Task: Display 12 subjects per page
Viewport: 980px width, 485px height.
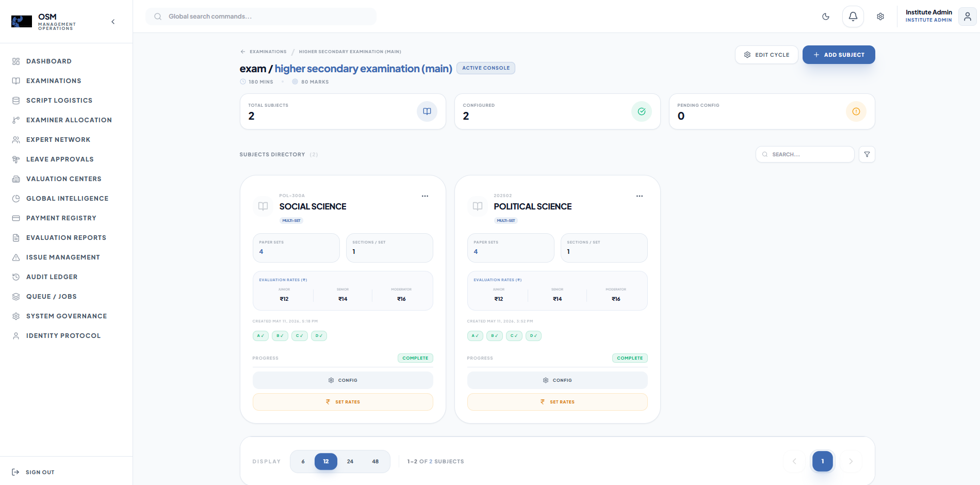Action: pyautogui.click(x=326, y=461)
